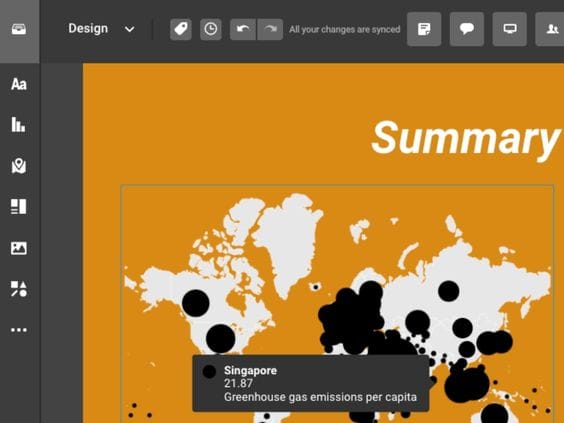Screen dimensions: 564x423
Task: Select the text tool (Aa)
Action: click(x=19, y=84)
